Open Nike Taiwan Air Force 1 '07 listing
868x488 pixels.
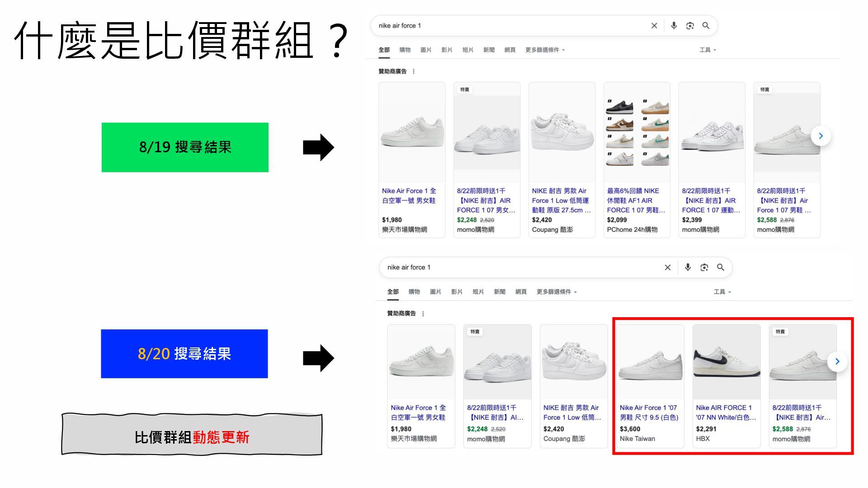click(x=648, y=412)
